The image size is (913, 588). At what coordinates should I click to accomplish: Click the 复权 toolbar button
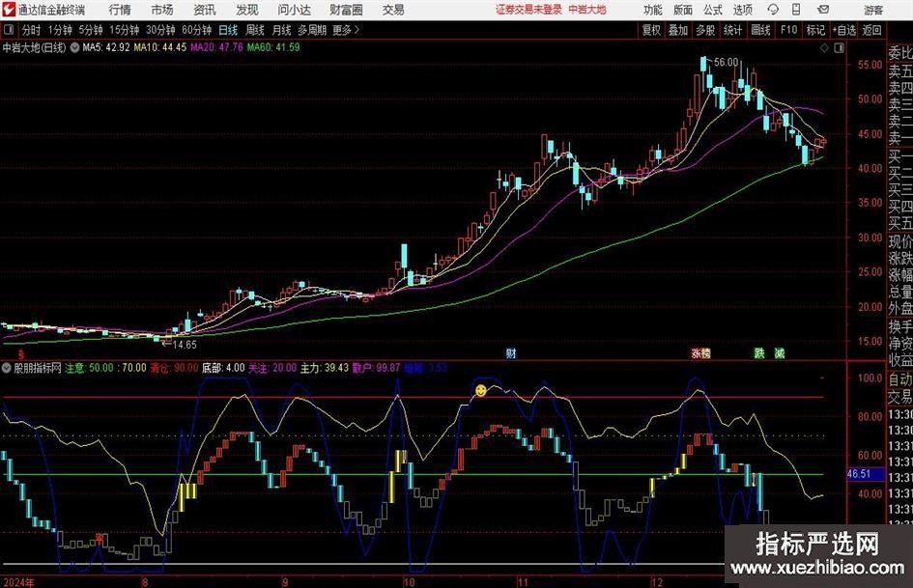click(x=651, y=30)
